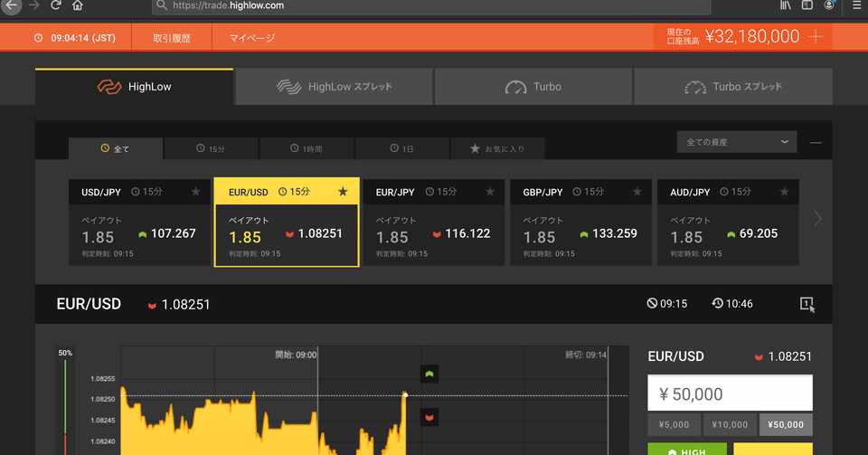Open browser account icon
868x455 pixels.
click(x=829, y=5)
